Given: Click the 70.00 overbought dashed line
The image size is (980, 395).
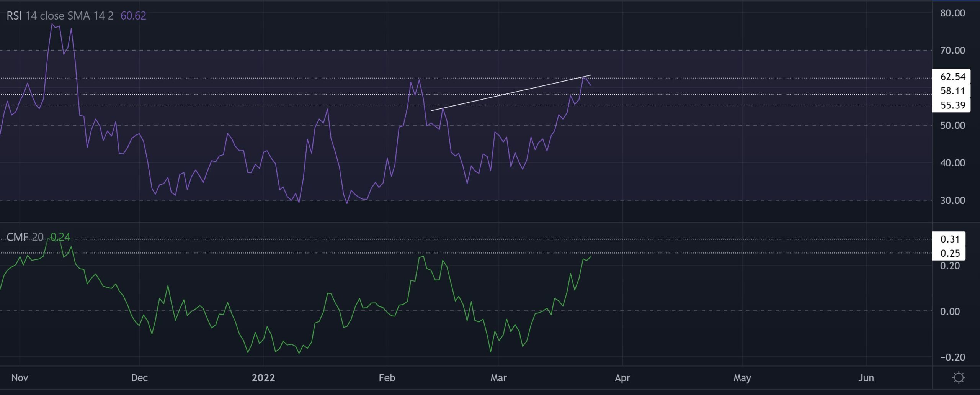Looking at the screenshot, I should click(268, 50).
